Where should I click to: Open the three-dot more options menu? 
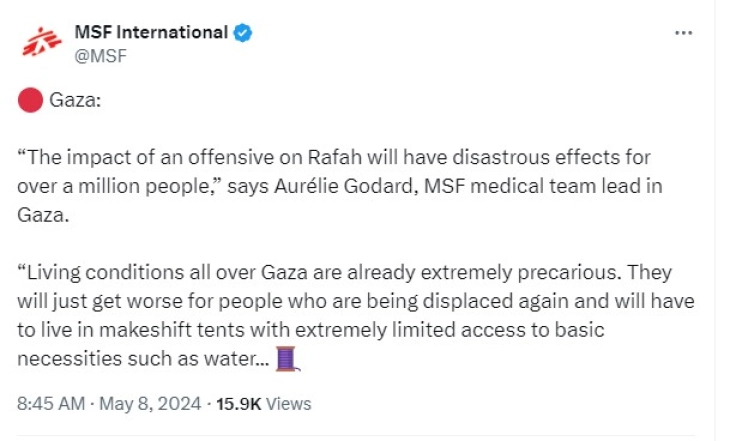coord(684,33)
